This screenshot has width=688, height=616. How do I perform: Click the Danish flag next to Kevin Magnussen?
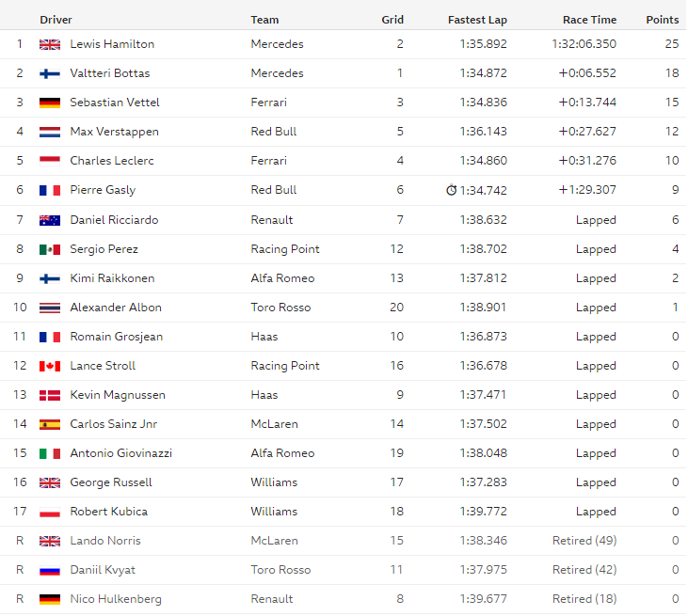tap(50, 396)
